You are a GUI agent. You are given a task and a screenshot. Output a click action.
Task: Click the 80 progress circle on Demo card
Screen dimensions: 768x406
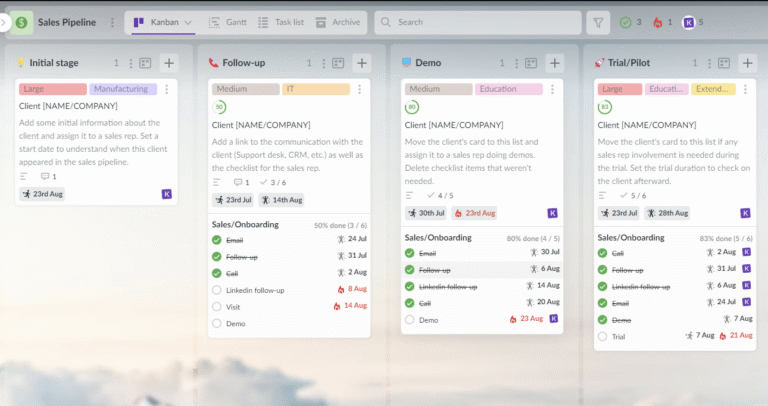tap(412, 107)
